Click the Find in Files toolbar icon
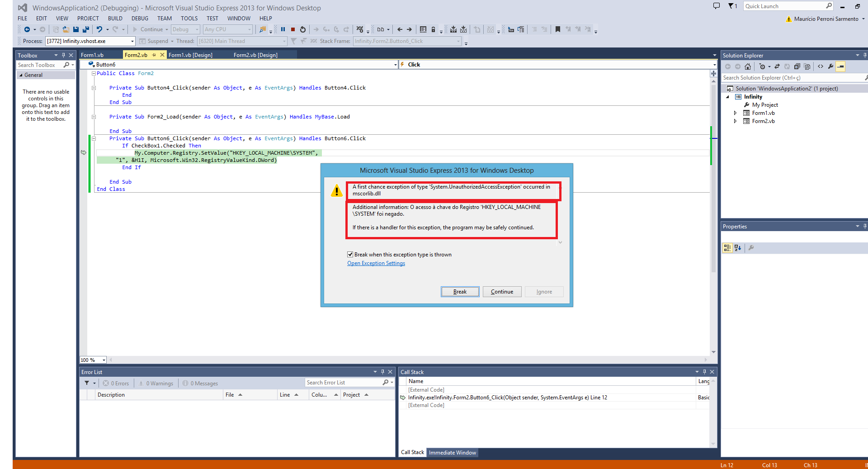868x469 pixels. pyautogui.click(x=262, y=29)
